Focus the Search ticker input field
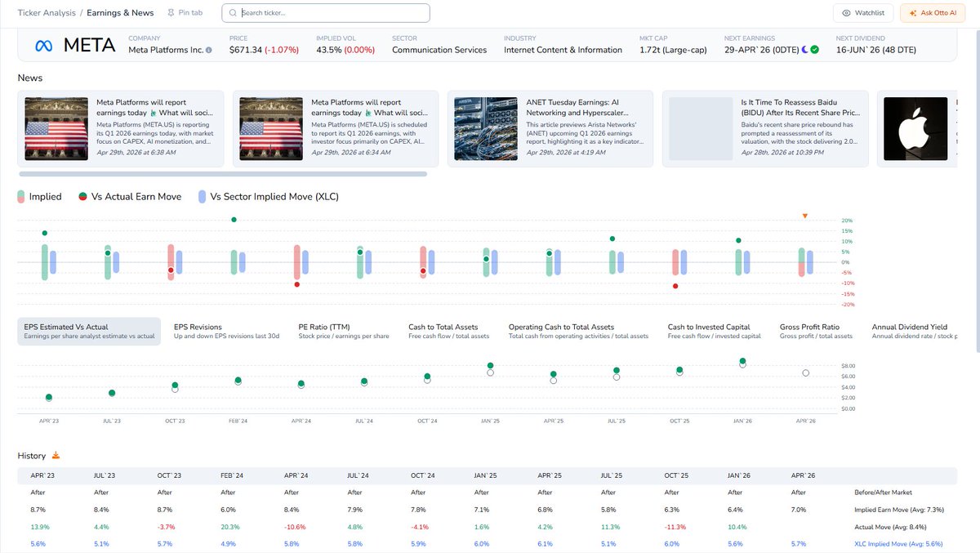Image resolution: width=980 pixels, height=553 pixels. (325, 13)
